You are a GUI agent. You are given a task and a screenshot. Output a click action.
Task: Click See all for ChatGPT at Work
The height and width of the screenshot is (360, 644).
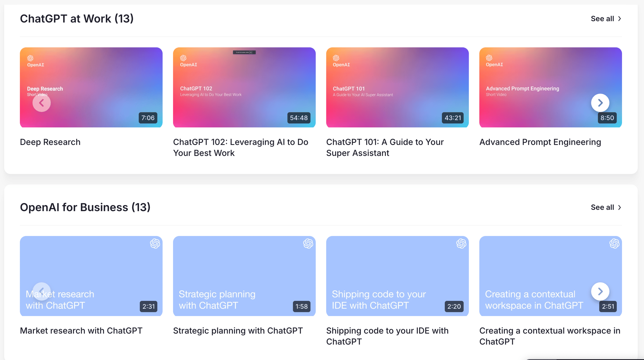(606, 19)
